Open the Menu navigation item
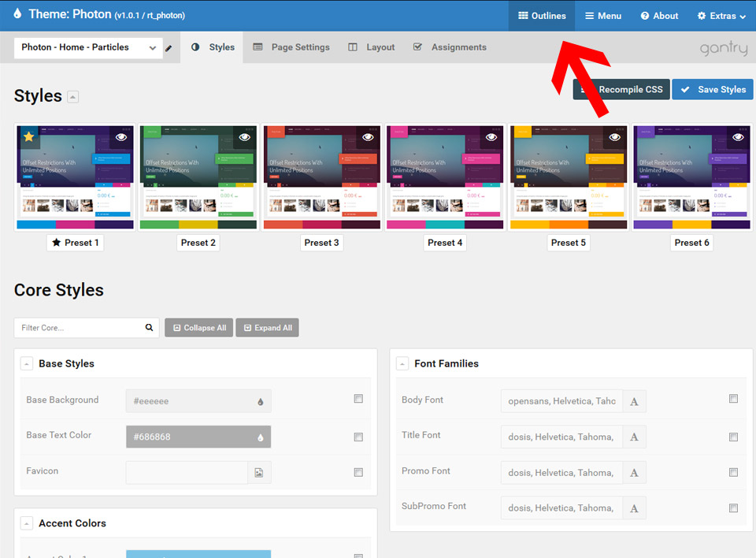 click(x=603, y=16)
